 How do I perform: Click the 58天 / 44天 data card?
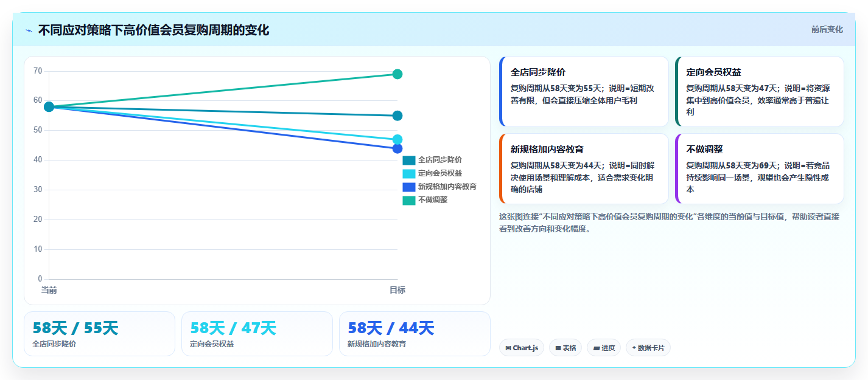click(x=415, y=334)
